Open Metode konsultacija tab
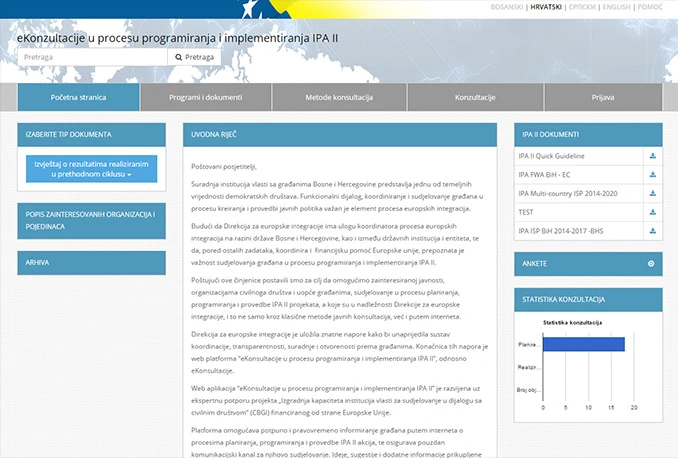The image size is (678, 458). click(339, 97)
